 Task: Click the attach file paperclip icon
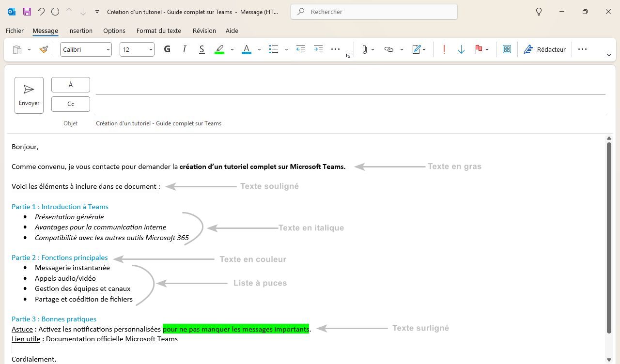click(364, 49)
